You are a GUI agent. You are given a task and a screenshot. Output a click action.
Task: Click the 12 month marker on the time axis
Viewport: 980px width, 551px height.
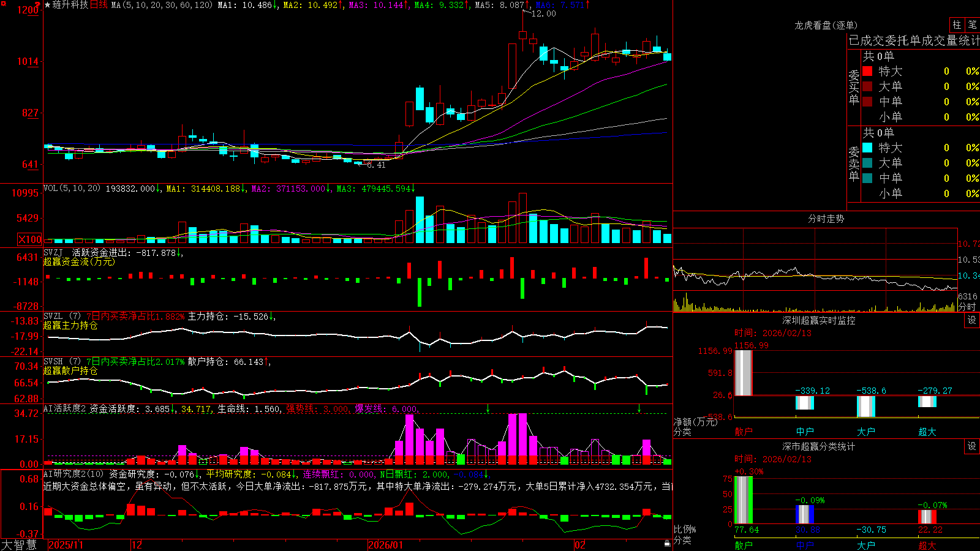[137, 545]
